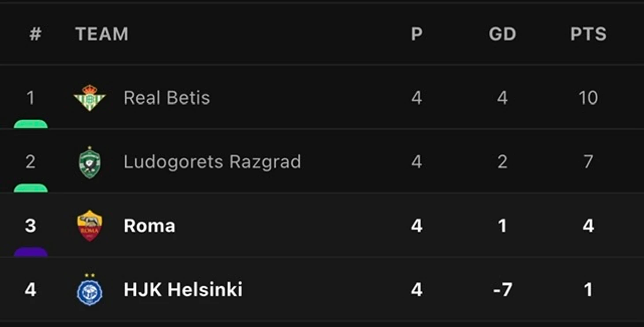Viewport: 644px width, 327px height.
Task: Click the Real Betis club crest
Action: coord(90,98)
